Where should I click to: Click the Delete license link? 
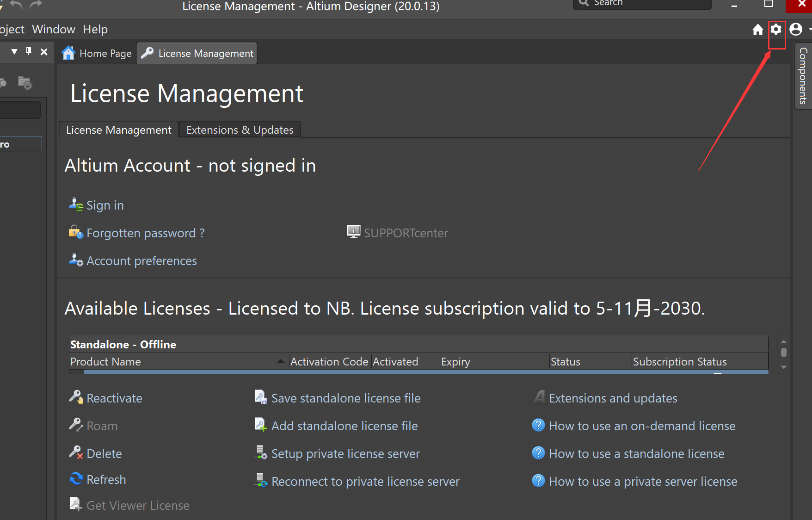click(x=104, y=453)
